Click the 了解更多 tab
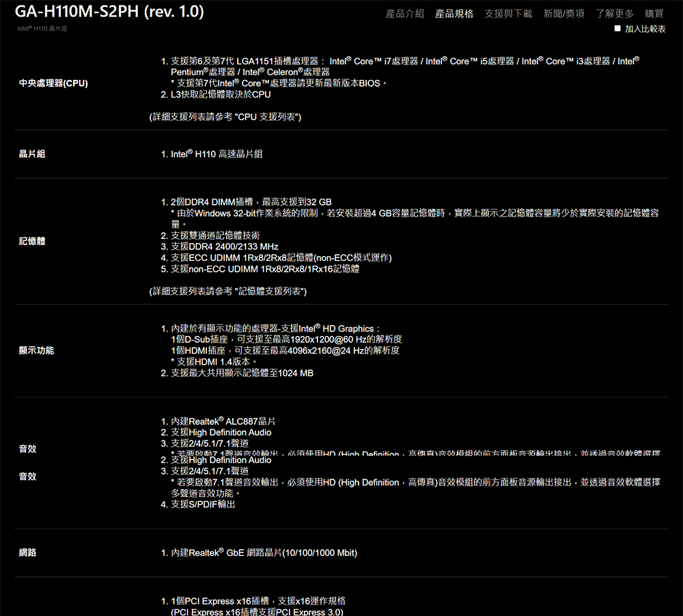 pos(615,14)
